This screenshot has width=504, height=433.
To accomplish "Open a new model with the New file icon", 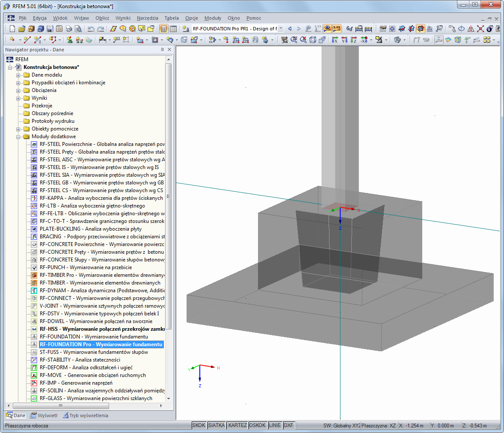I will [x=12, y=28].
